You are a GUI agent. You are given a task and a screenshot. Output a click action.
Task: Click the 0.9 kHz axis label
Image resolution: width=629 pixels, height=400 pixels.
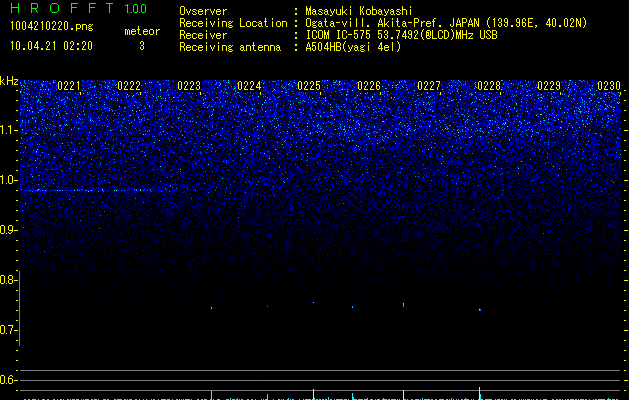click(8, 230)
